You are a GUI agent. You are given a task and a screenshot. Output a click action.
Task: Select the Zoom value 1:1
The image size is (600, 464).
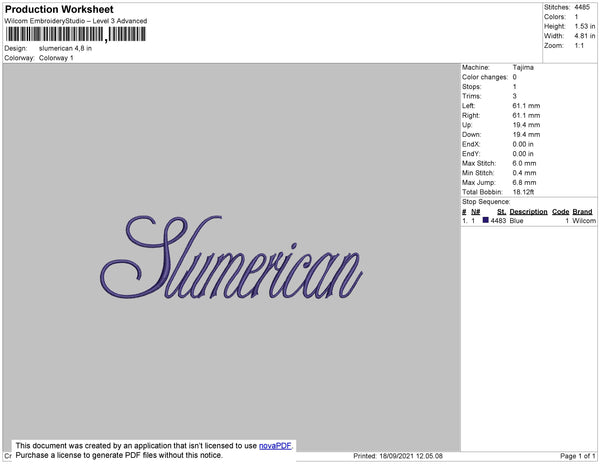579,46
